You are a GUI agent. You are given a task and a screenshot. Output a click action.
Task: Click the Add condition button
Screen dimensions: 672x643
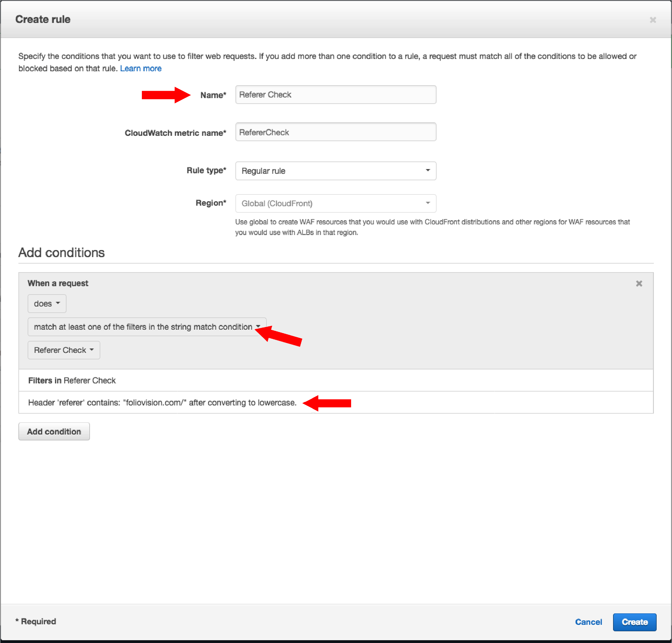pos(54,431)
